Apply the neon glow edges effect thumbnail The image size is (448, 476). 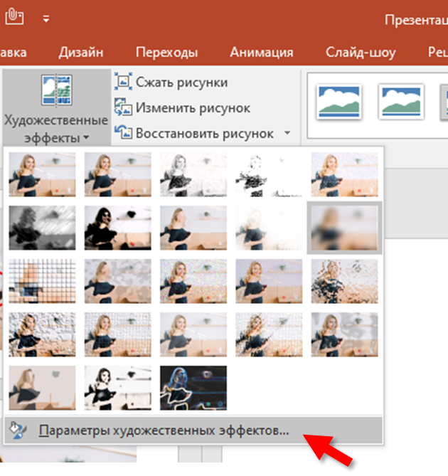tap(193, 388)
